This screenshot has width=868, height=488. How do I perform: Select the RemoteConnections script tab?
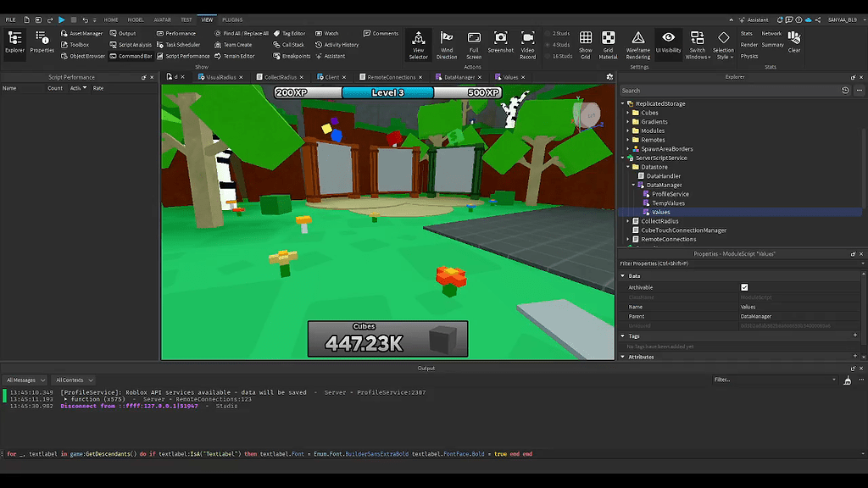click(x=390, y=75)
